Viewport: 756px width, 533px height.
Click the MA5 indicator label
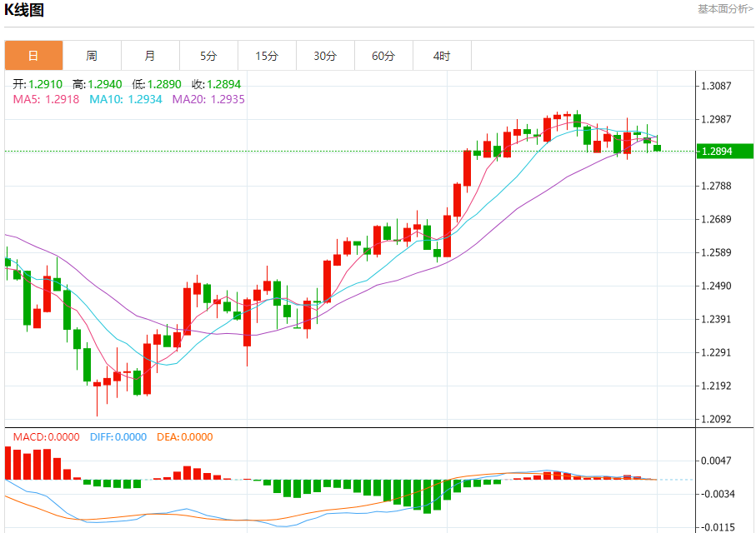pos(46,99)
